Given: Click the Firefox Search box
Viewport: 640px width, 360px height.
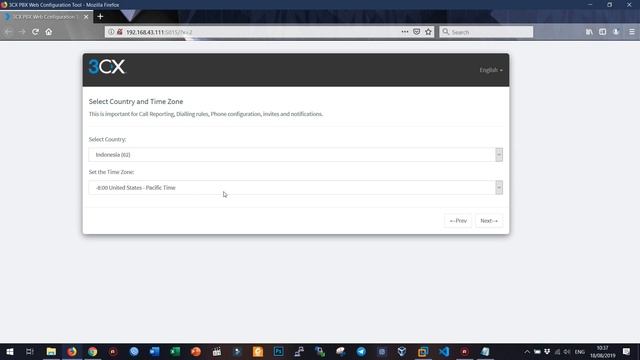Looking at the screenshot, I should pyautogui.click(x=486, y=32).
